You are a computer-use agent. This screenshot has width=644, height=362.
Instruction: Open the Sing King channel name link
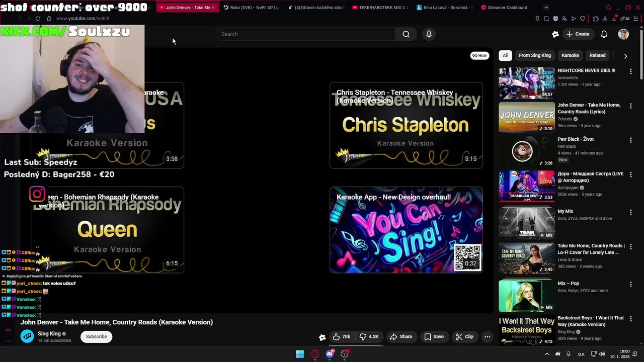[49, 334]
